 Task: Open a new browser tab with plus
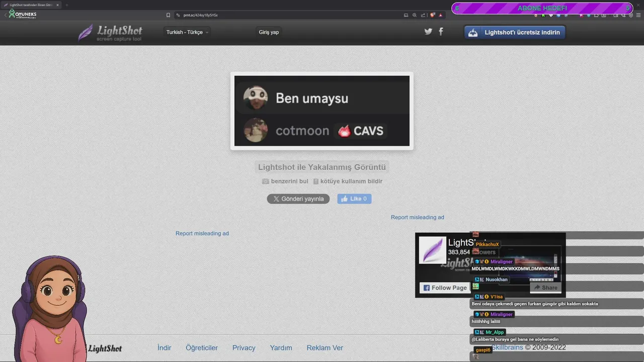click(66, 5)
